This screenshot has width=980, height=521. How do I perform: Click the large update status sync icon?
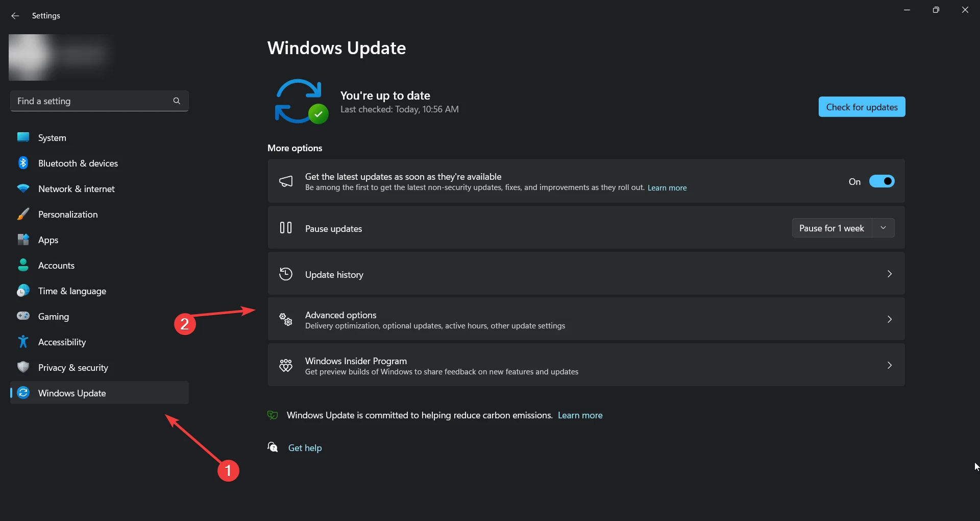301,101
